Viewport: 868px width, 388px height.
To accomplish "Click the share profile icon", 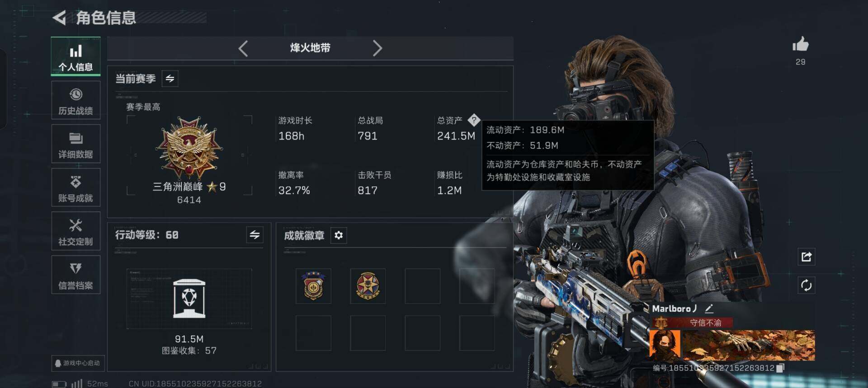I will (x=807, y=257).
